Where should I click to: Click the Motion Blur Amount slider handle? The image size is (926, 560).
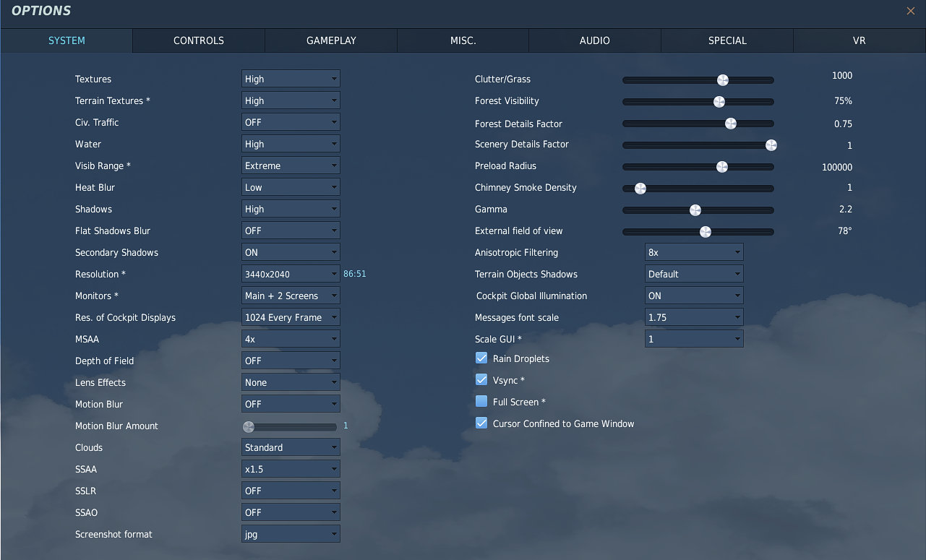coord(249,426)
